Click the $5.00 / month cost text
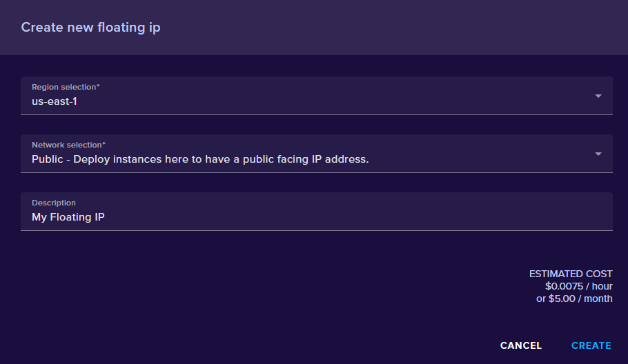 574,299
